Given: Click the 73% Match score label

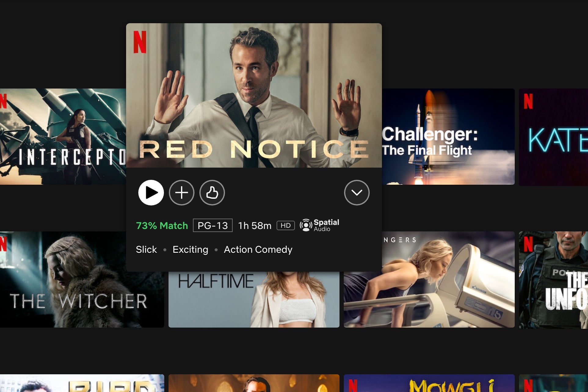Looking at the screenshot, I should pos(162,225).
